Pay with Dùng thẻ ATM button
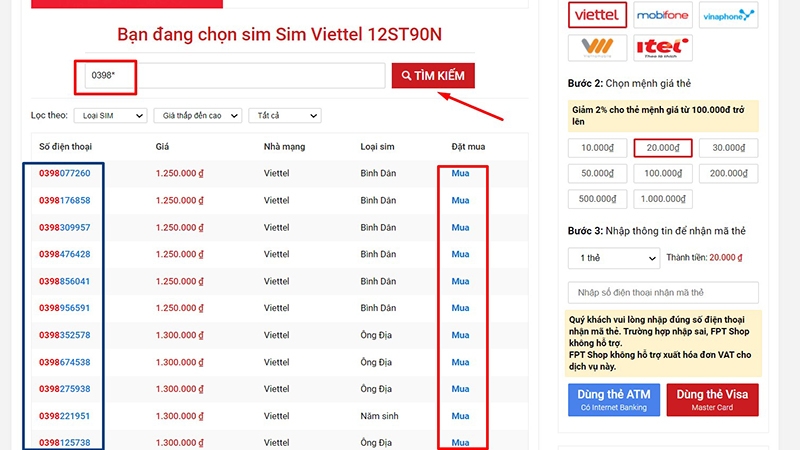This screenshot has width=800, height=450. (614, 400)
